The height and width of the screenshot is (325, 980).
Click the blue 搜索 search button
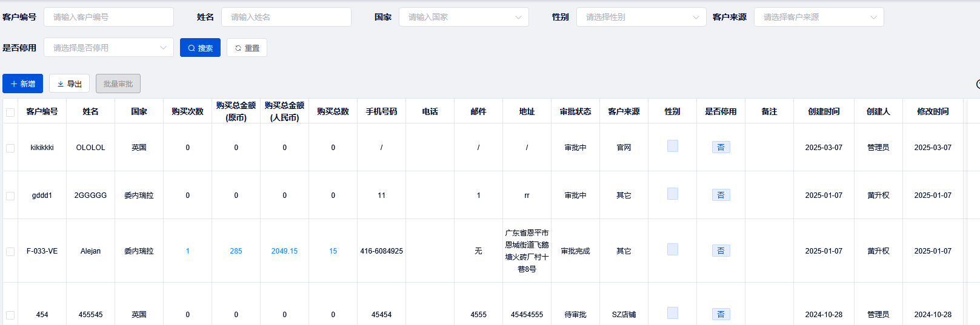[x=200, y=48]
